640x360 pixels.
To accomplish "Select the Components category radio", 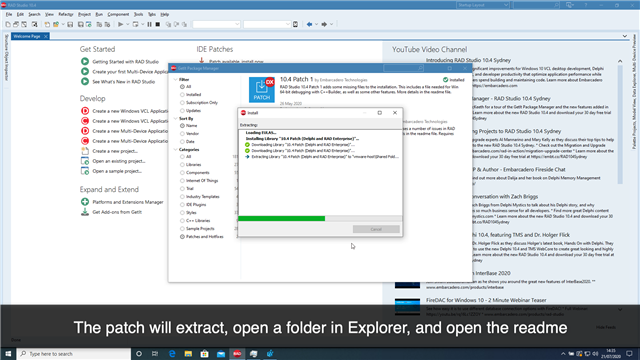I will [182, 173].
